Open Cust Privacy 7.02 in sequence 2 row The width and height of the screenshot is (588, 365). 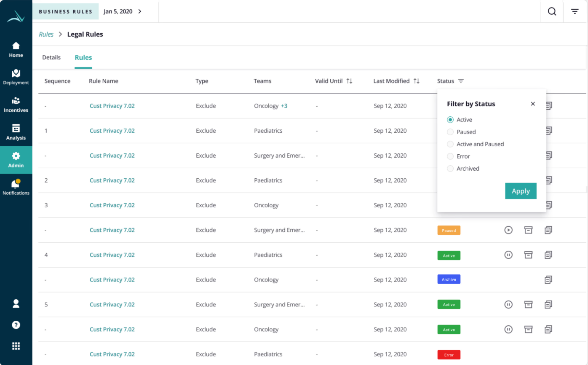[112, 180]
